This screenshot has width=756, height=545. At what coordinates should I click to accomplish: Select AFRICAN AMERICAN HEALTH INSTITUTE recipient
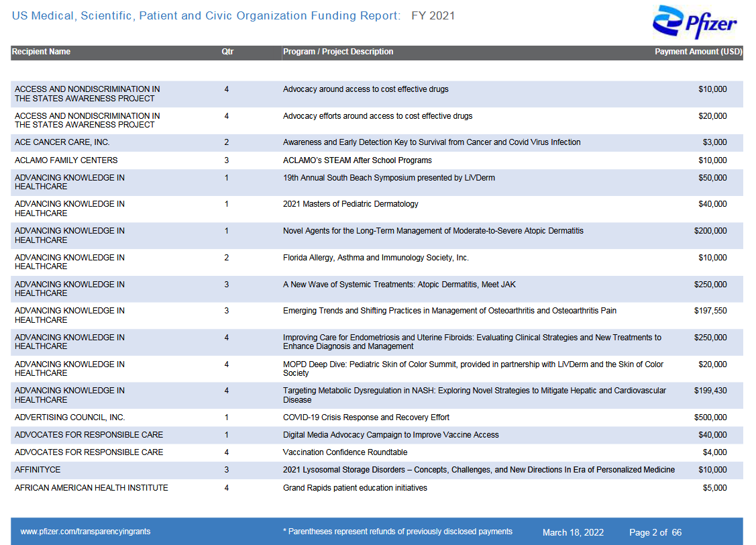(x=91, y=488)
